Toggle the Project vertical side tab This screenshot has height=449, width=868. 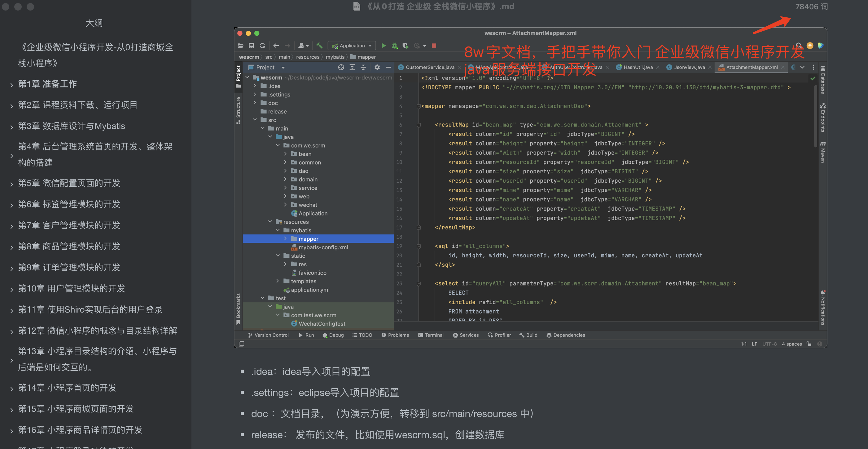point(239,76)
